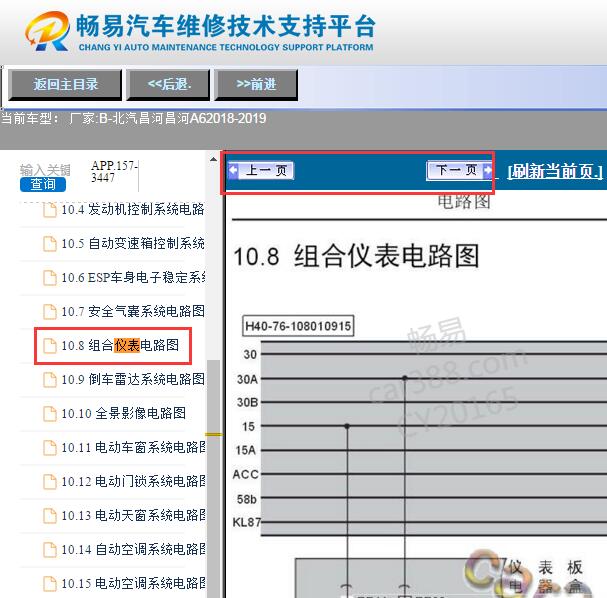Viewport: 607px width, 598px height.
Task: Click the 30B power rail label
Action: pyautogui.click(x=247, y=403)
